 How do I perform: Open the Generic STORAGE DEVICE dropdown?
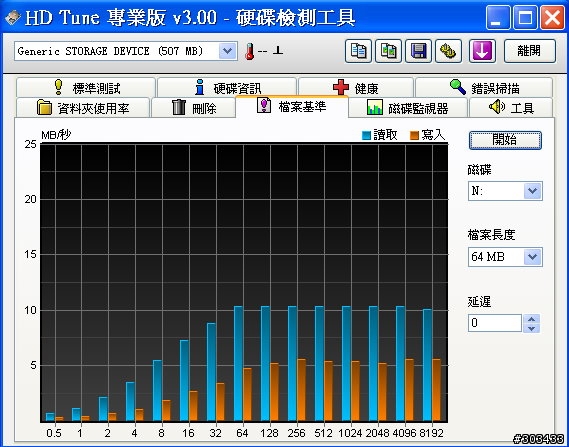[x=228, y=51]
